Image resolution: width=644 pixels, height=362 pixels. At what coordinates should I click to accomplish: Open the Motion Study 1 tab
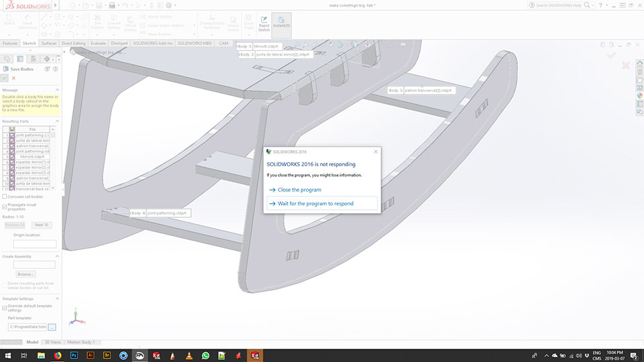pos(81,342)
